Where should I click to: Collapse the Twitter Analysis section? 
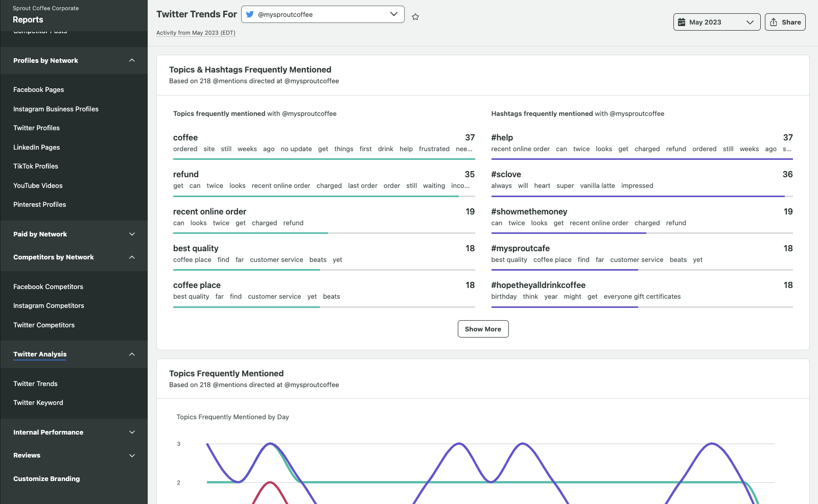[x=132, y=354]
